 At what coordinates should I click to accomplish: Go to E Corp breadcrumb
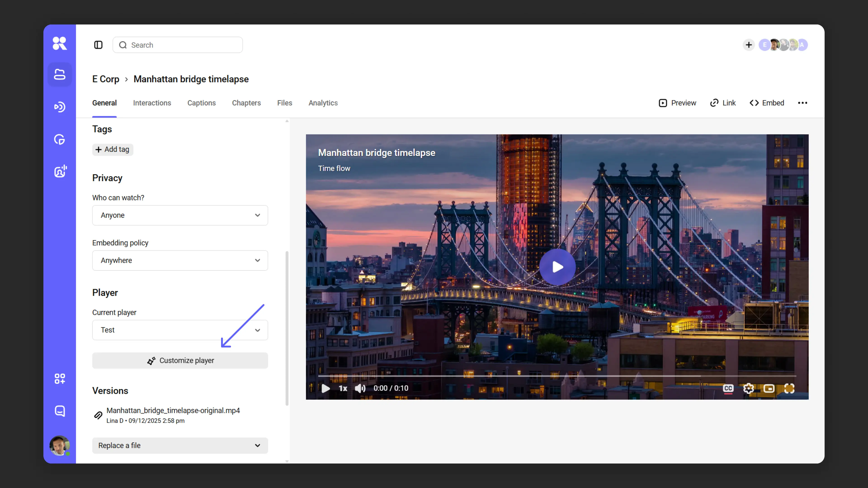tap(106, 79)
